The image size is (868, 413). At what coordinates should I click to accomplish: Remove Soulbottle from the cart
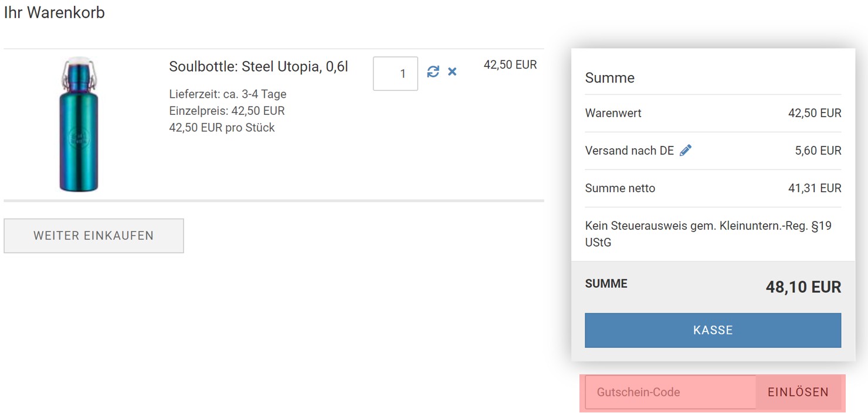click(x=452, y=71)
